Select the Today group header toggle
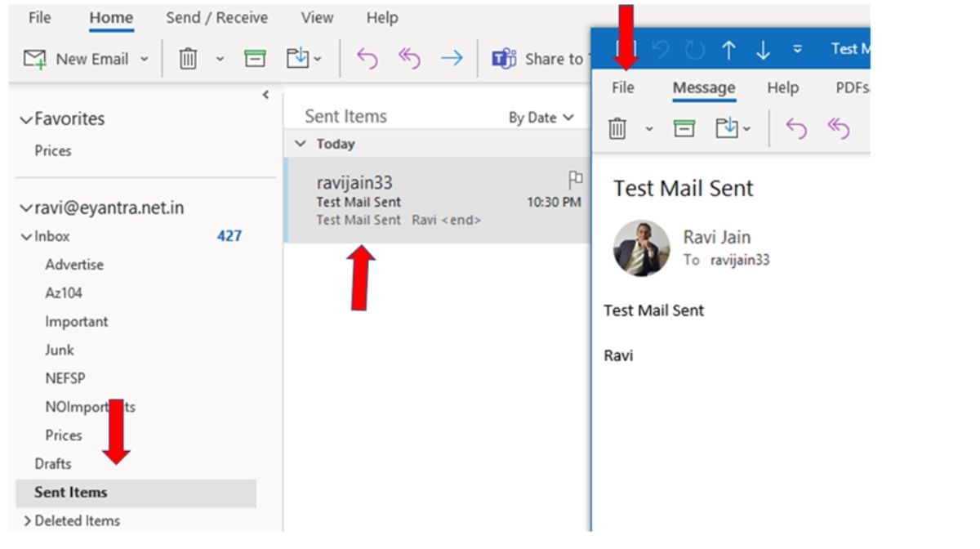The height and width of the screenshot is (549, 980). (300, 143)
